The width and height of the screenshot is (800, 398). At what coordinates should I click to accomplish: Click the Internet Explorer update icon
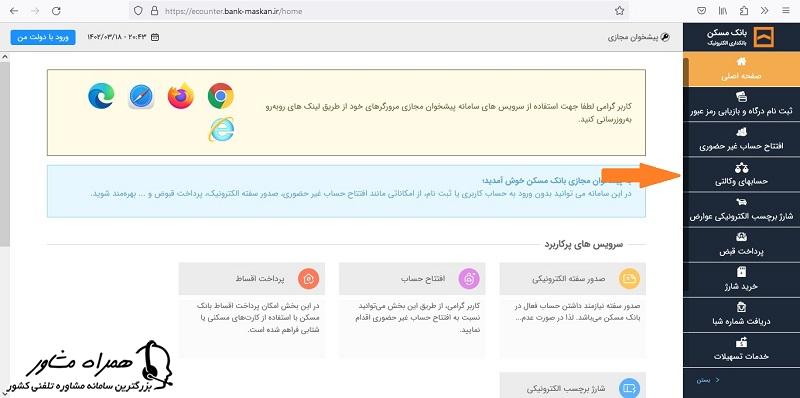[221, 129]
